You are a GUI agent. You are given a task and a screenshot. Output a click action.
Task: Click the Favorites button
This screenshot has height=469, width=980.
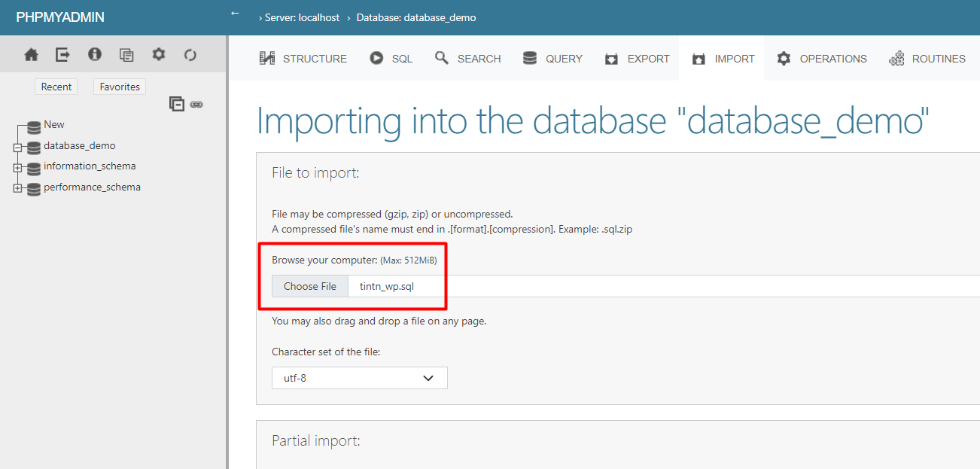(120, 87)
